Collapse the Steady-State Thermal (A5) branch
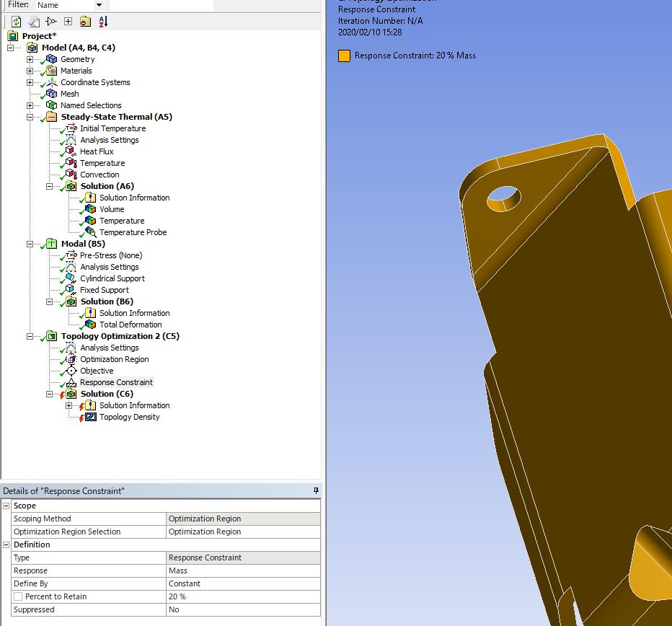Screen dimensions: 672x626 pyautogui.click(x=30, y=117)
